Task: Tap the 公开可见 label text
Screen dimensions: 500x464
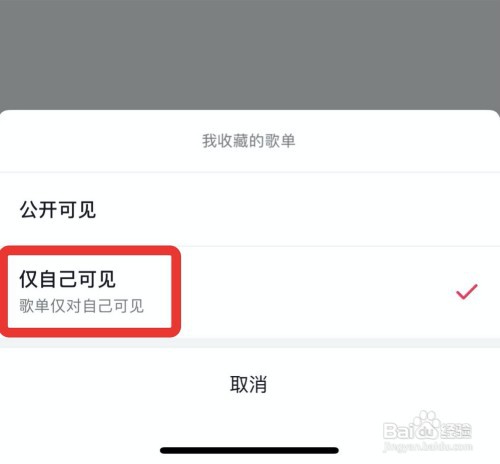Action: click(x=58, y=210)
